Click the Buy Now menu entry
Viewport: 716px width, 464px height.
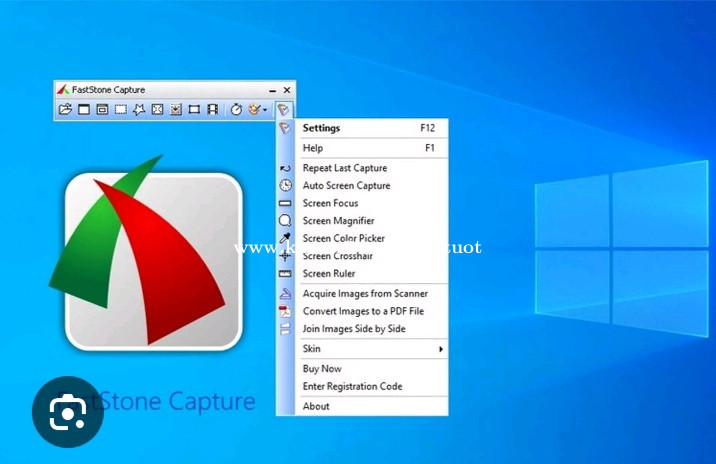[363, 369]
